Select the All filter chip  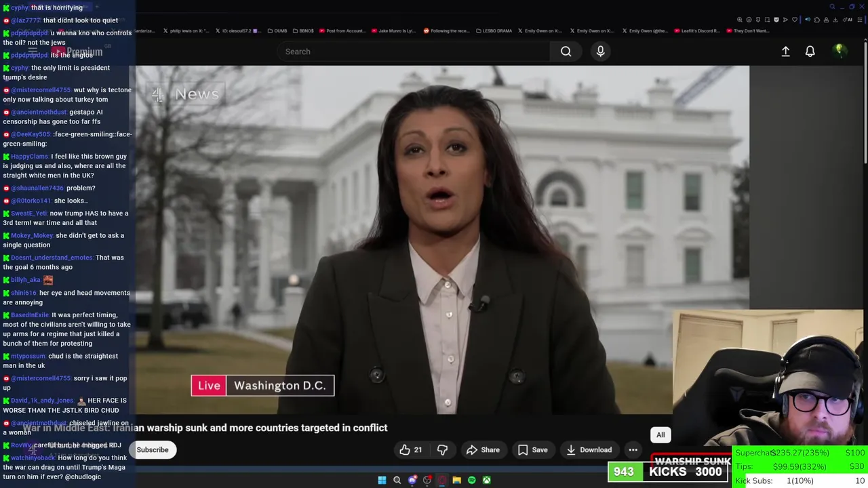pyautogui.click(x=660, y=435)
